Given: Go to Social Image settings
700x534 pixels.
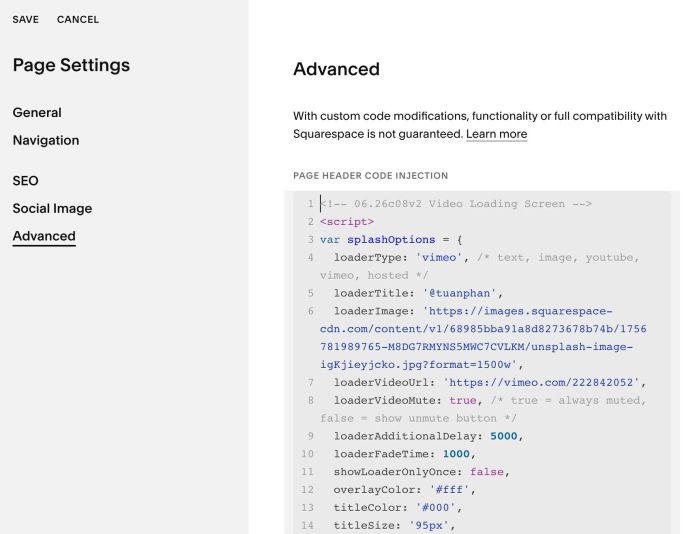Looking at the screenshot, I should point(52,209).
